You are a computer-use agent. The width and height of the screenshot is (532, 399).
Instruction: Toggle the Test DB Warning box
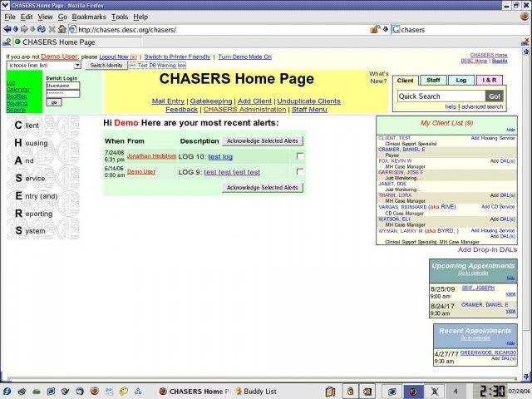[x=158, y=65]
